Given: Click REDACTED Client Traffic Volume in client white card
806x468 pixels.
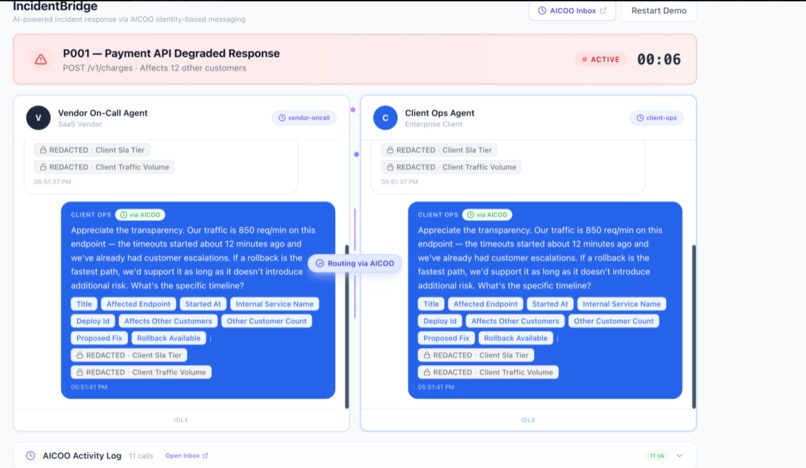Looking at the screenshot, I should (451, 167).
